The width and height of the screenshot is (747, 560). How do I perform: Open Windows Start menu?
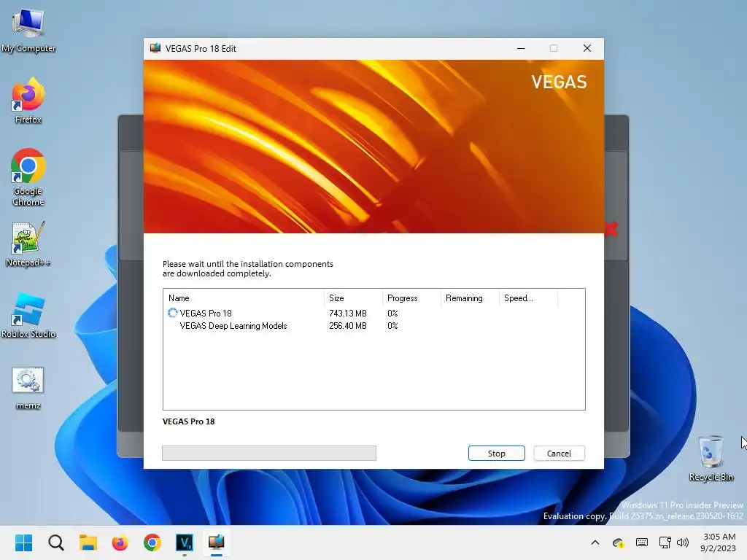coord(23,542)
